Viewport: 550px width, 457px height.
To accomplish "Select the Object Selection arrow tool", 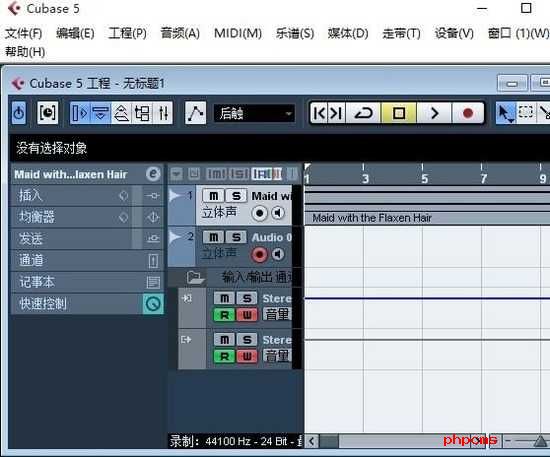I will 505,113.
